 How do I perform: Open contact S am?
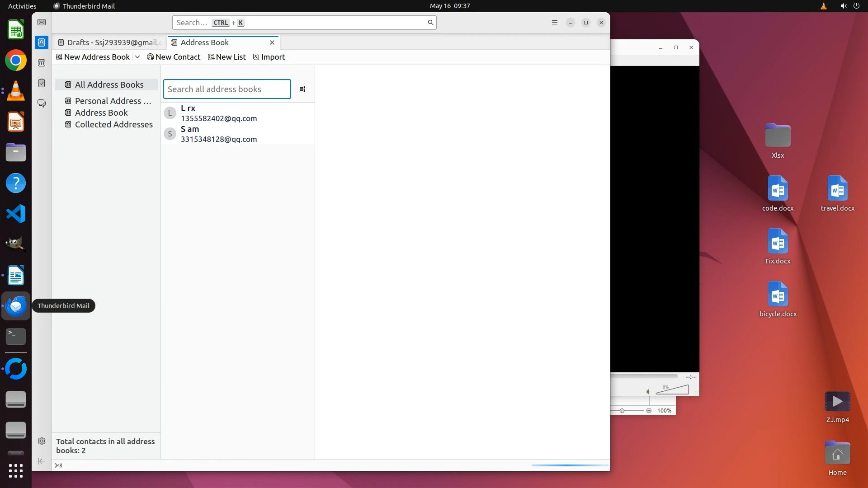[x=218, y=134]
